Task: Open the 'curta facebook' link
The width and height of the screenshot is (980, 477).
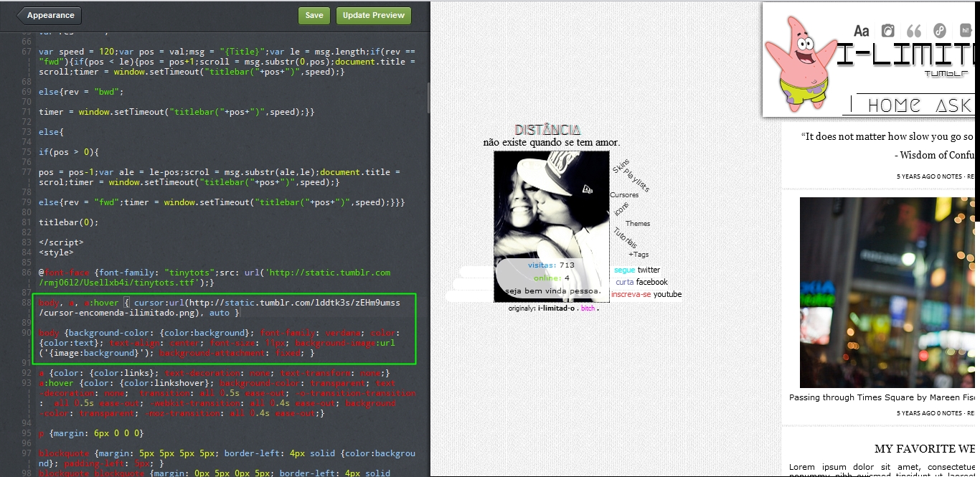Action: coord(641,282)
